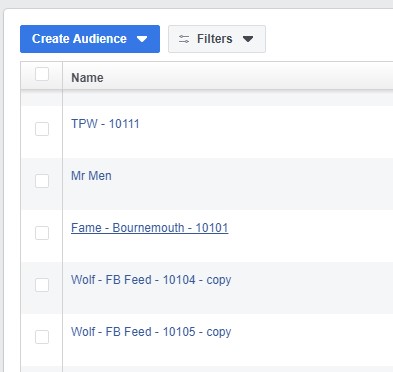Sort by the Name column header
Screen dimensions: 393x372
pos(87,78)
